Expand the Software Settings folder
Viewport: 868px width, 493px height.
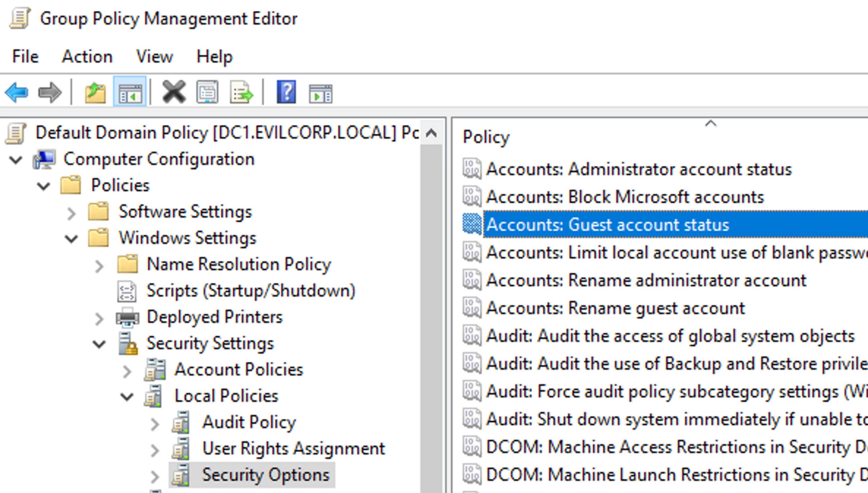[71, 213]
